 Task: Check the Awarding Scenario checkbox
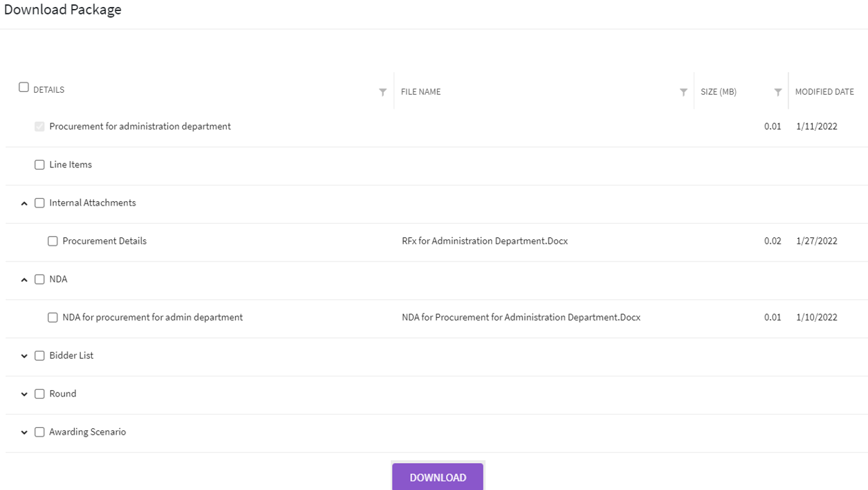pos(39,431)
